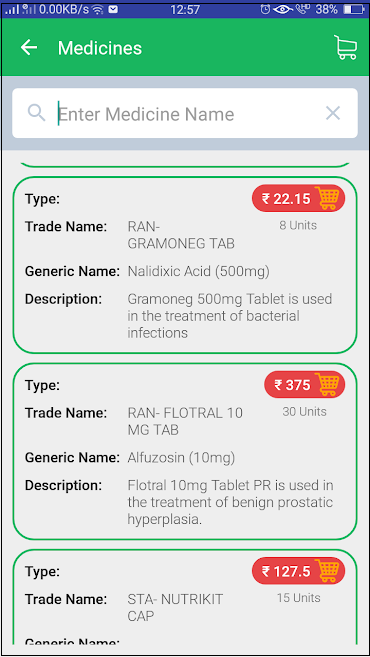This screenshot has height=657, width=370.
Task: Open the RAN-GRAMONEG TAB trade name
Action: click(181, 235)
